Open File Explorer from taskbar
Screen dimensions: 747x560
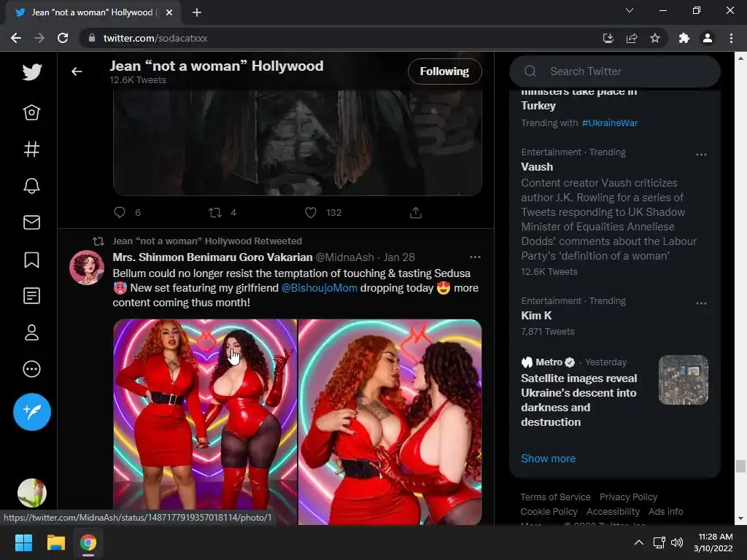point(55,542)
